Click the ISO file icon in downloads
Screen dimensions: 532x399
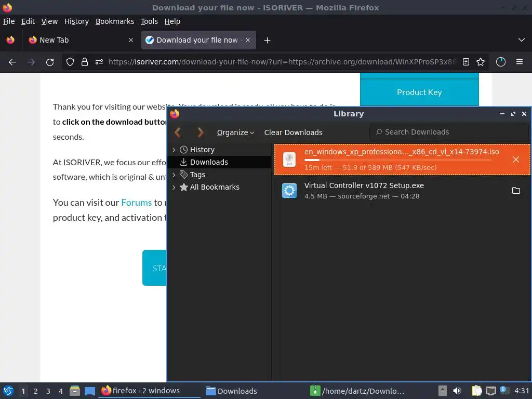point(289,160)
